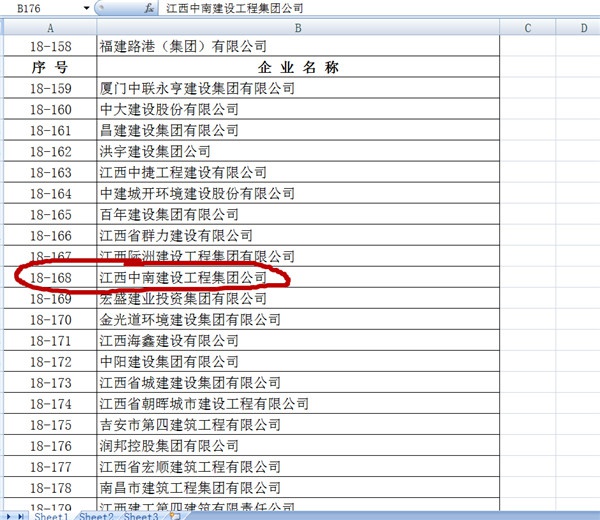This screenshot has height=520, width=600.
Task: Select cell 18-169
Action: (50, 298)
